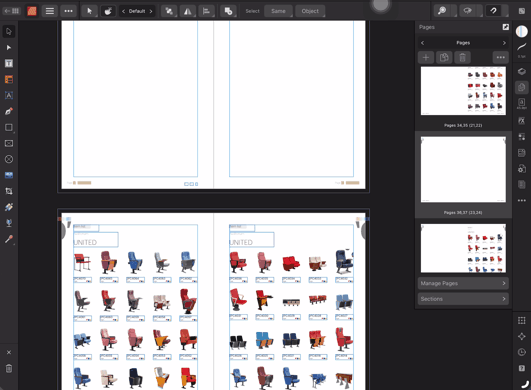Screen dimensions: 531x390
Task: Select the Artistic Text tool
Action: tap(9, 95)
